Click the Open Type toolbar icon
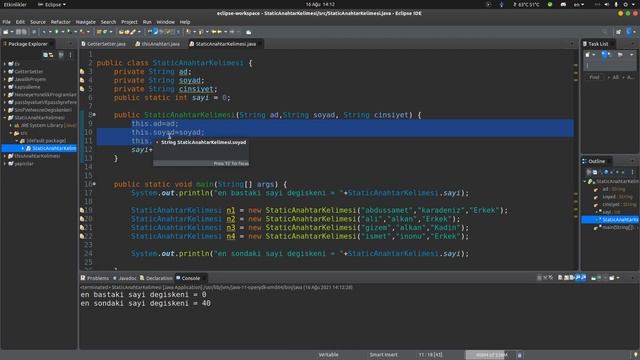The height and width of the screenshot is (360, 640). (121, 32)
